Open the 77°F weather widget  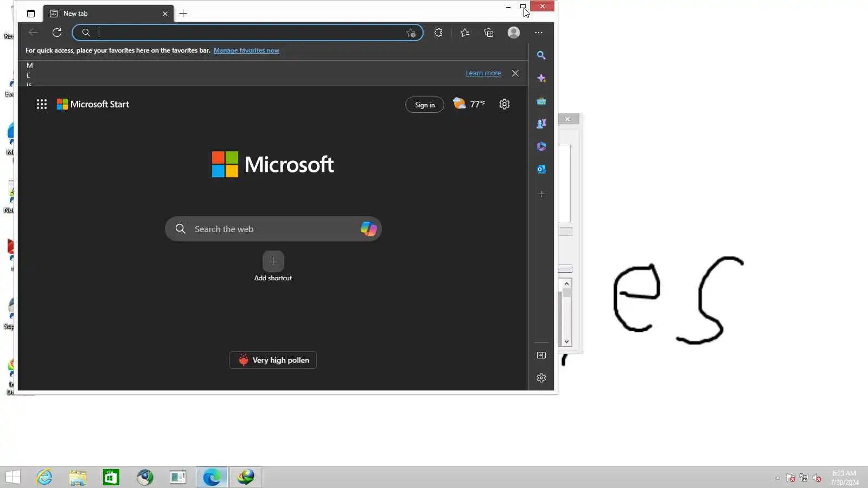tap(469, 104)
